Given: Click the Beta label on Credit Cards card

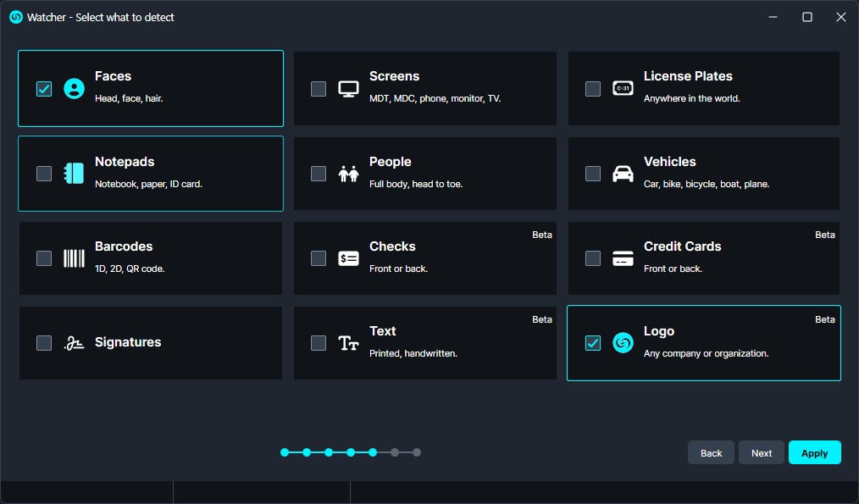Looking at the screenshot, I should pyautogui.click(x=824, y=235).
